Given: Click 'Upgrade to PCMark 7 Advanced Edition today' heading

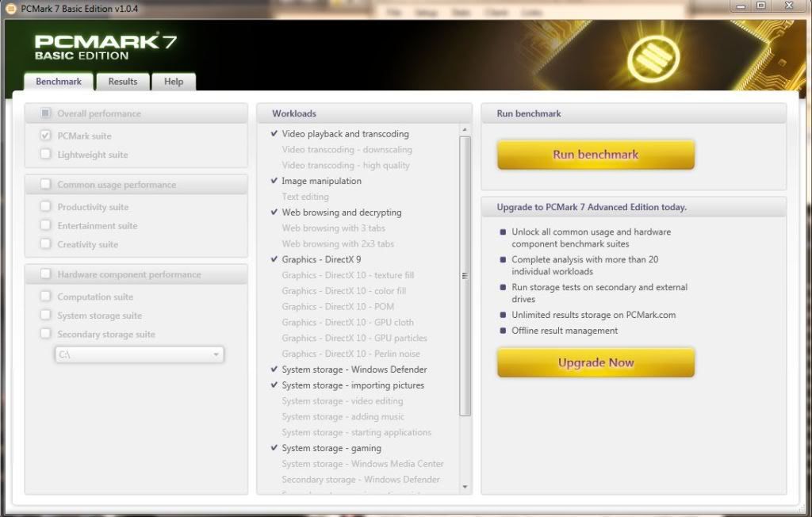Looking at the screenshot, I should coord(592,207).
